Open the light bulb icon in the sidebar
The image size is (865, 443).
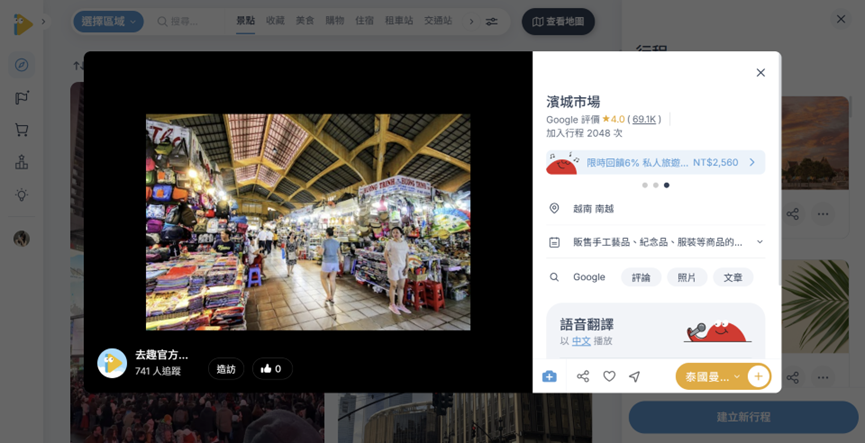tap(22, 194)
